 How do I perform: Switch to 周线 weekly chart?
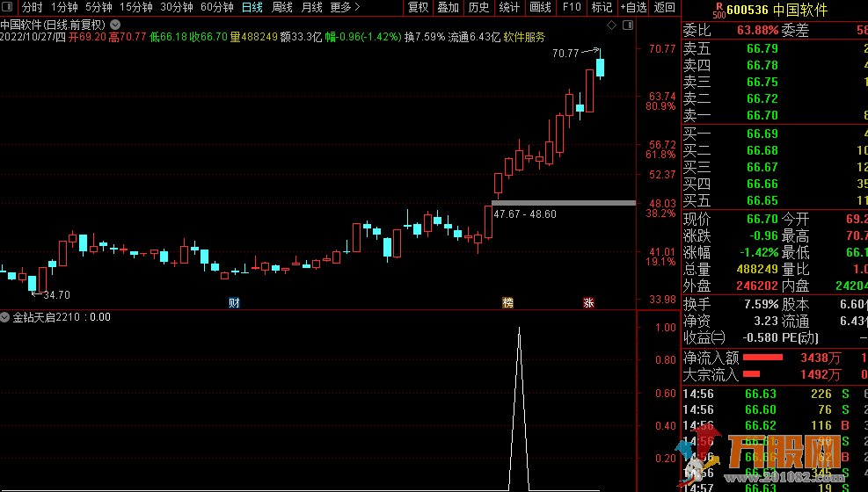282,7
